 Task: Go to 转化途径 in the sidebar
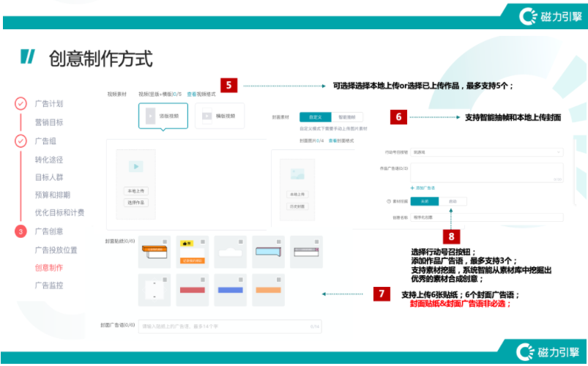click(49, 160)
